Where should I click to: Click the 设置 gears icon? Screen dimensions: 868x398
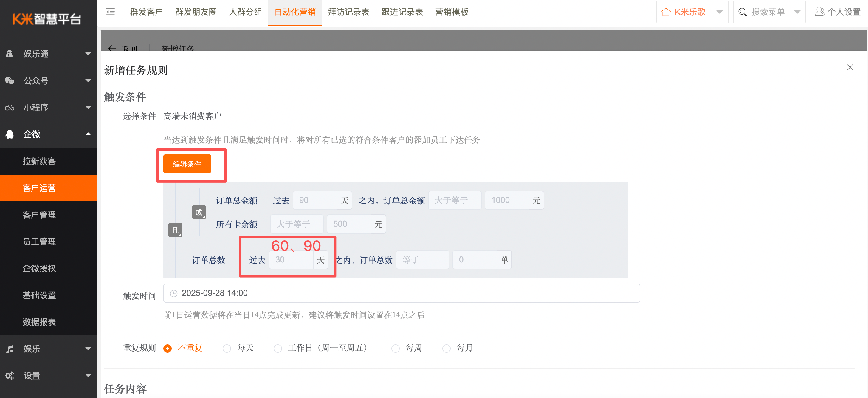pyautogui.click(x=10, y=375)
